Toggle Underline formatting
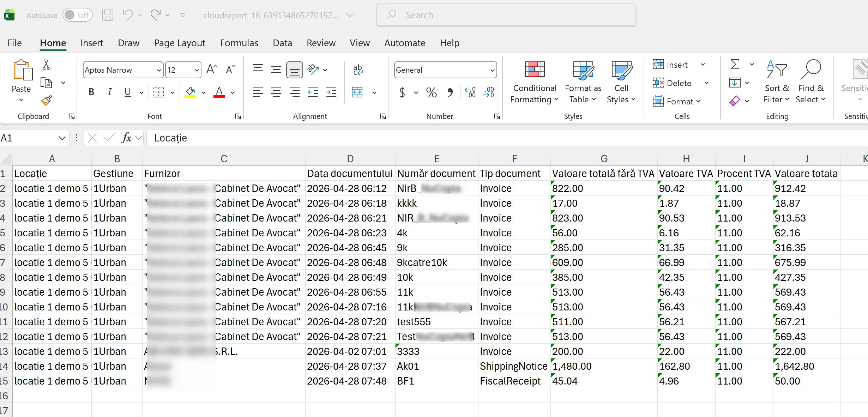The width and height of the screenshot is (868, 417). point(128,92)
